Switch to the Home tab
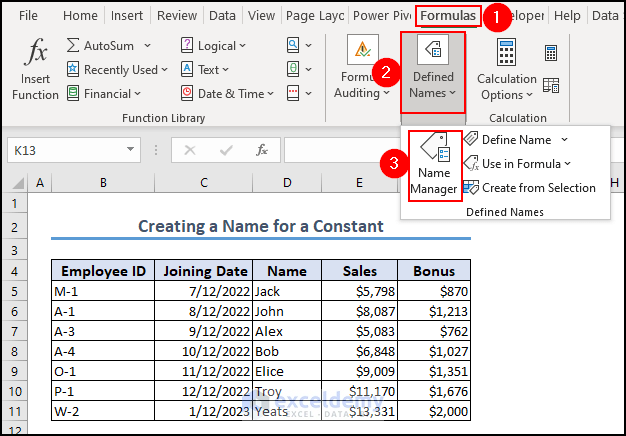Screen dimensions: 626x436 click(x=80, y=16)
